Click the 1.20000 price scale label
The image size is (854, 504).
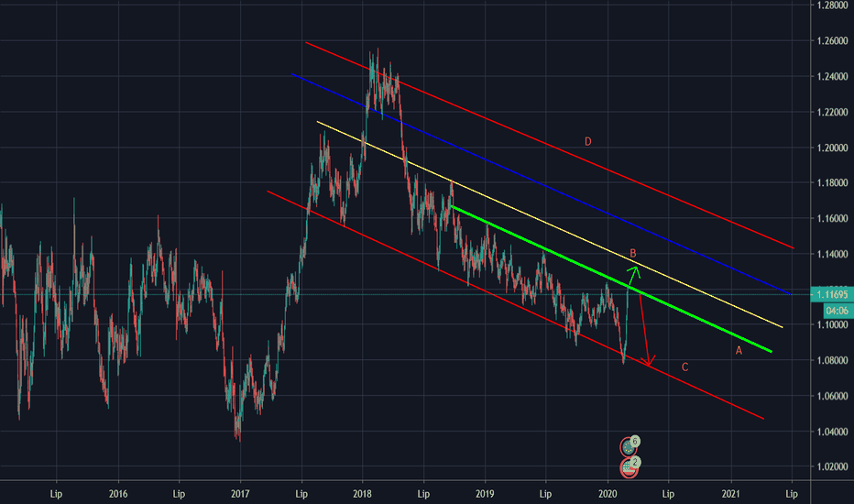pos(832,148)
